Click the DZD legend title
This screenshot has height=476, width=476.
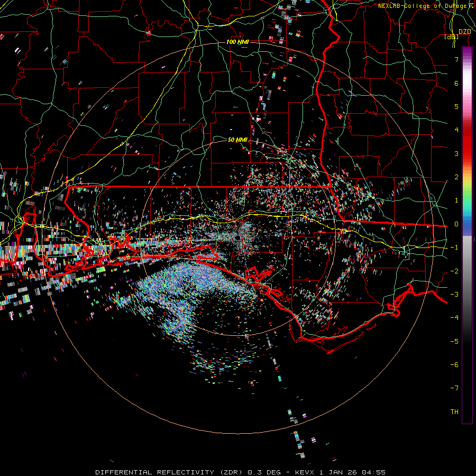click(464, 32)
